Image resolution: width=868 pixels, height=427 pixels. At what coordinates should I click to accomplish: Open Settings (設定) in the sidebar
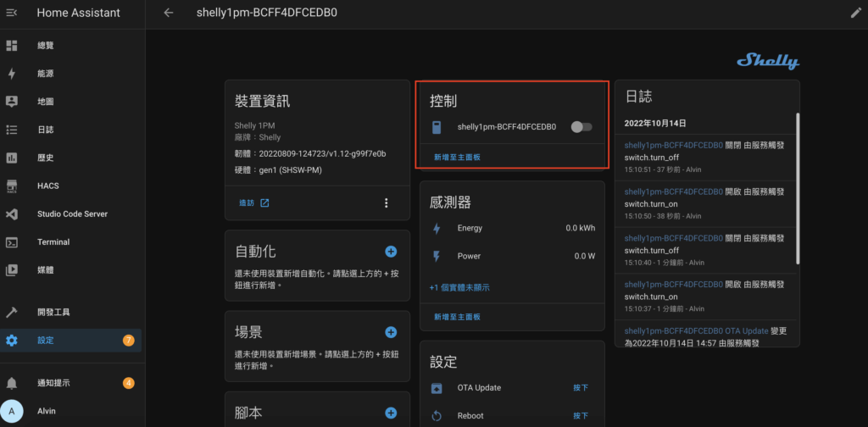click(x=73, y=341)
